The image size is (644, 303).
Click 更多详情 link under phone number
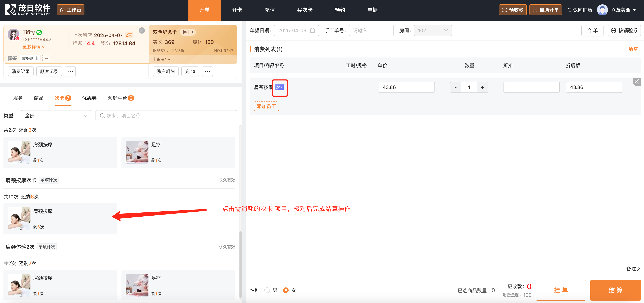point(33,47)
